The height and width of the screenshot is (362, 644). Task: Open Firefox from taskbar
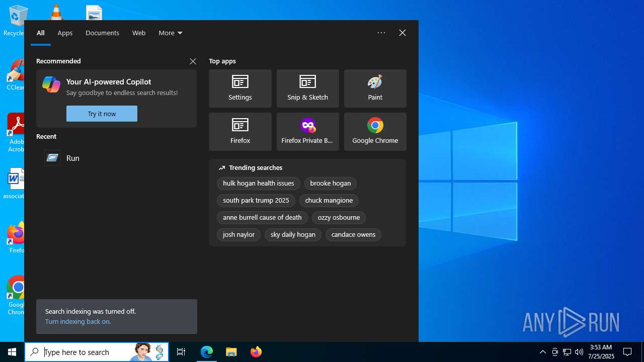pyautogui.click(x=256, y=352)
